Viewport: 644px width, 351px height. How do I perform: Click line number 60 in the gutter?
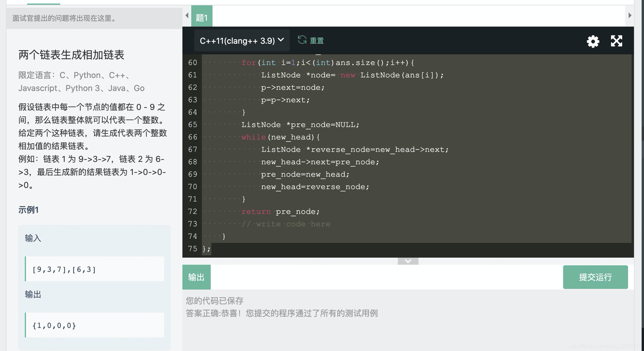[192, 63]
